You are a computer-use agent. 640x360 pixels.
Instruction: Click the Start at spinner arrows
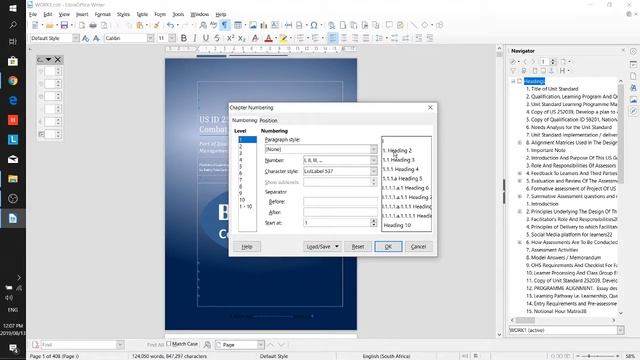pos(373,223)
